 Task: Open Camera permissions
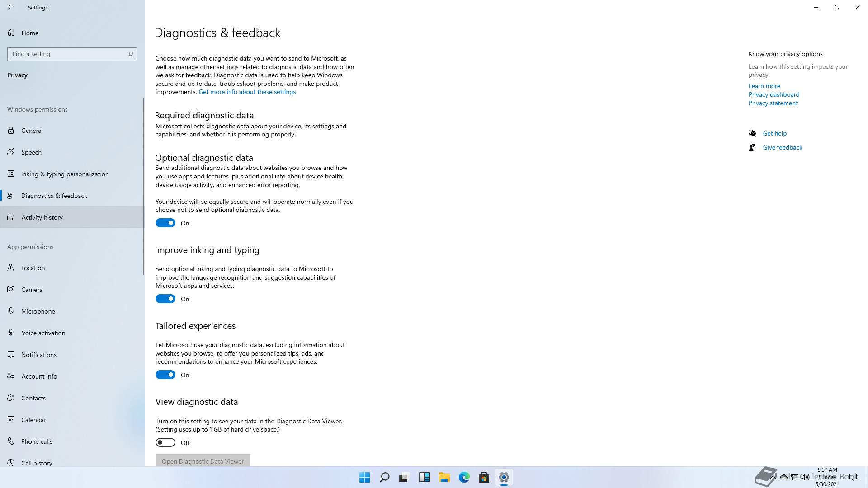(72, 290)
